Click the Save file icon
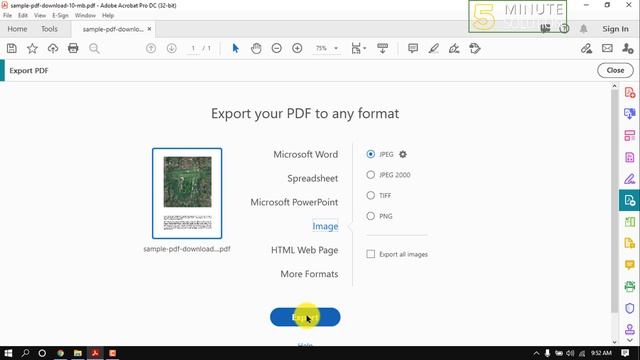This screenshot has width=640, height=360. pyautogui.click(x=12, y=49)
